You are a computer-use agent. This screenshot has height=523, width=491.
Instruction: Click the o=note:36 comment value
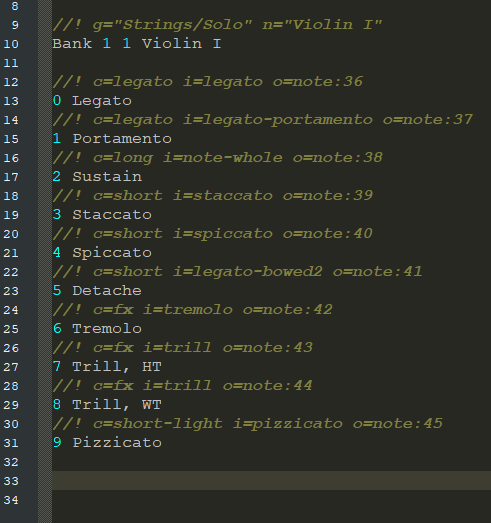pos(318,82)
